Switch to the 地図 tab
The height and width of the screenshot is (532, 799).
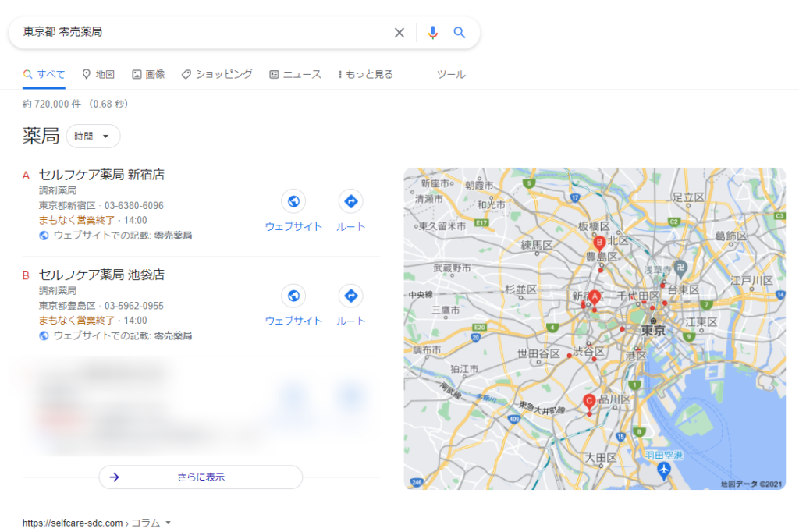(x=98, y=74)
